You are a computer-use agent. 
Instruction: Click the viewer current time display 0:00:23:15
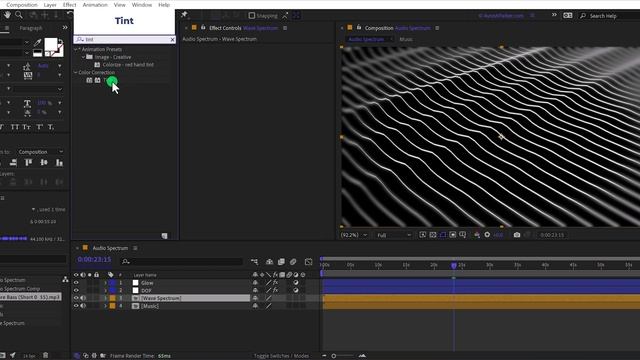(x=551, y=235)
